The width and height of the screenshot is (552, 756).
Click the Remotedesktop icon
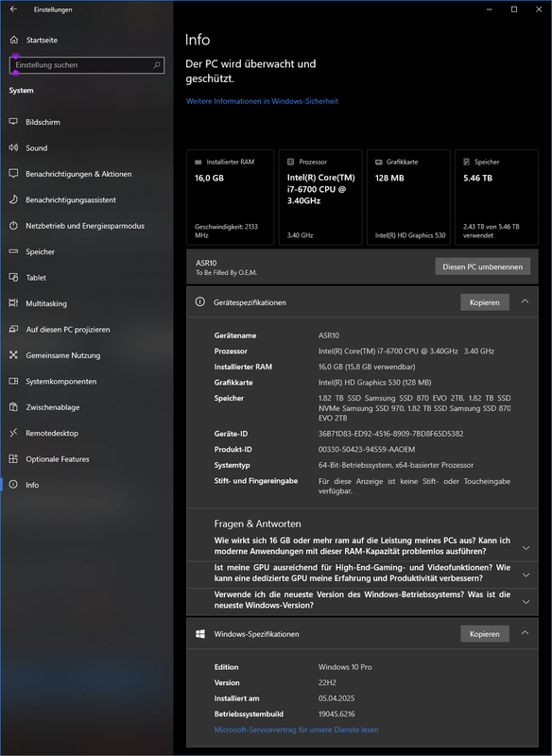click(13, 433)
